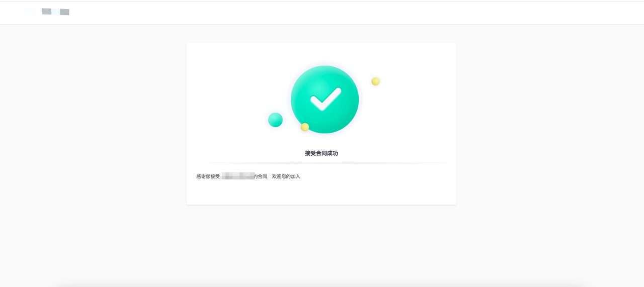Click the yellow dot overlapping the green circle
The height and width of the screenshot is (287, 644).
(305, 127)
